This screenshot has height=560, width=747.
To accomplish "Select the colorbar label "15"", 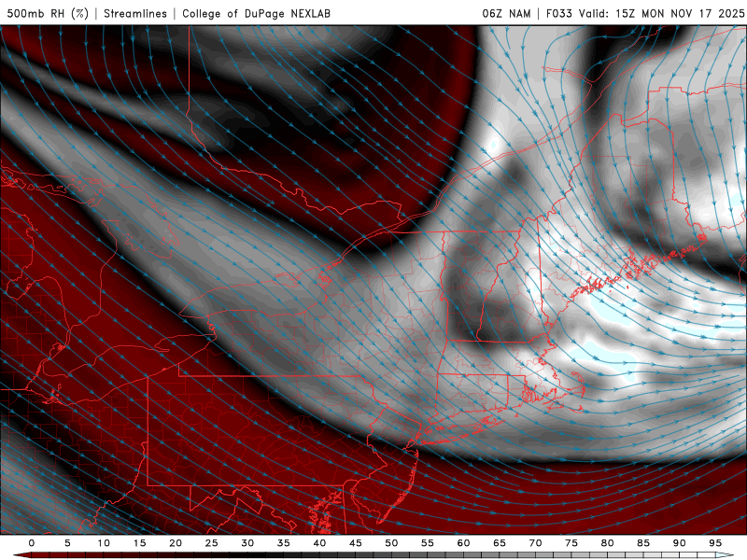I will click(x=139, y=543).
